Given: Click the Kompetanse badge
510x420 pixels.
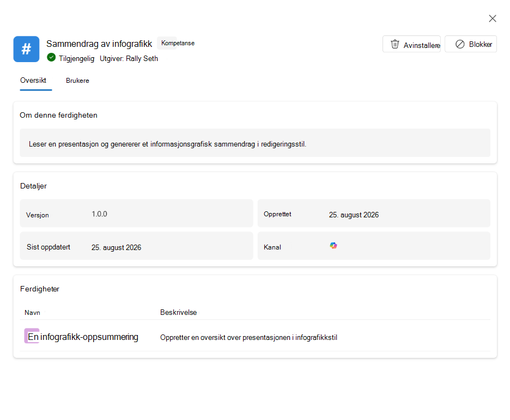Looking at the screenshot, I should click(x=178, y=43).
